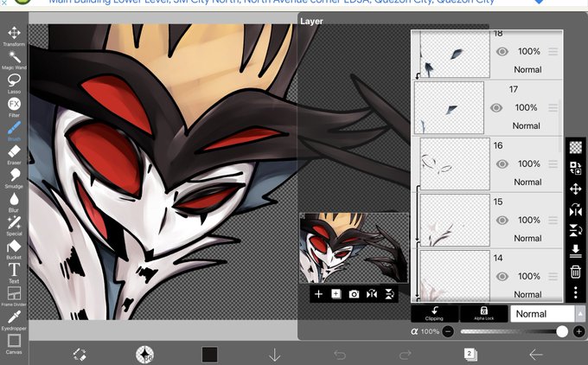Hide layer 15 with eye icon
588x365 pixels.
(x=502, y=221)
